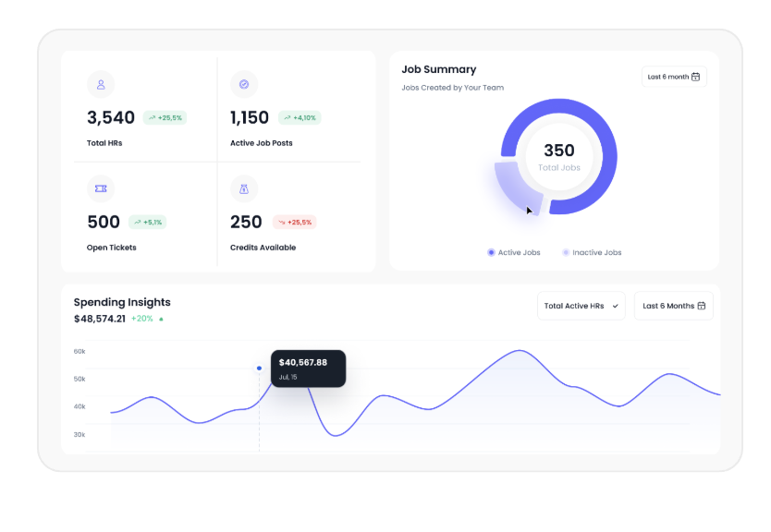Screen dimensions: 771x532
Task: Click the Total HRs person icon
Action: tap(101, 84)
